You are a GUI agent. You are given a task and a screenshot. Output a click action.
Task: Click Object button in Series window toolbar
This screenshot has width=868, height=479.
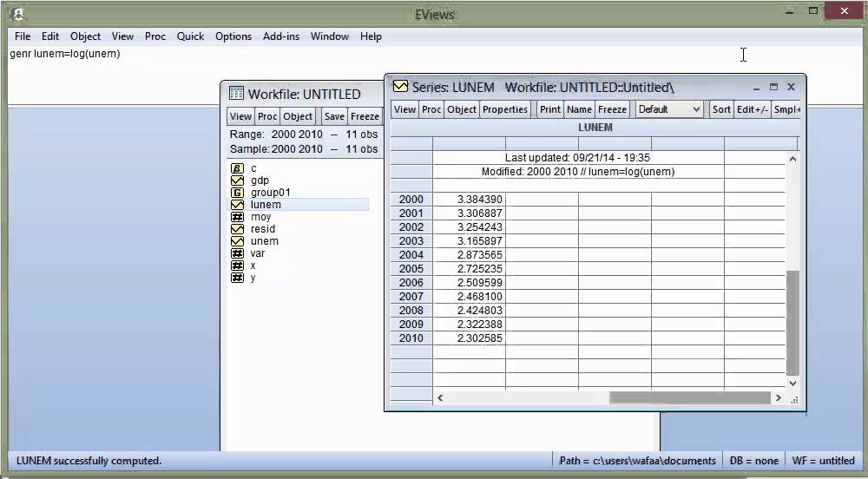(x=462, y=109)
